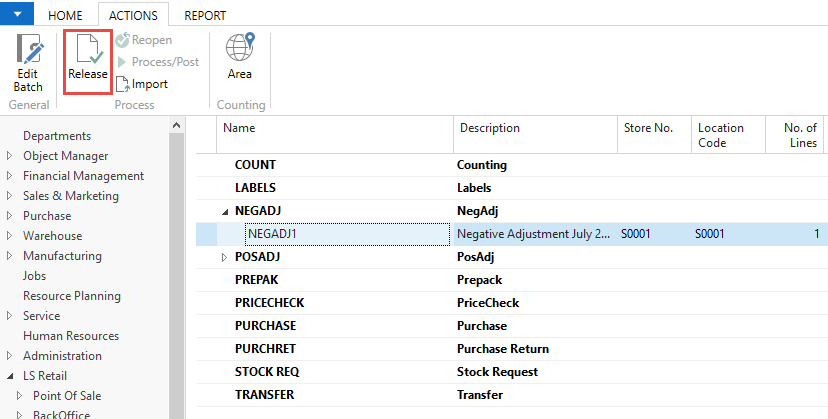Click the Process/Post play icon
This screenshot has height=419, width=828.
(123, 62)
